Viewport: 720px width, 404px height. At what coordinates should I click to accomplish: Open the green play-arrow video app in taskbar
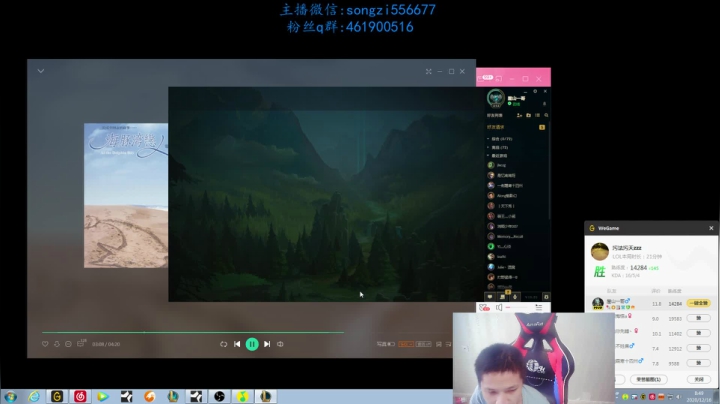tap(103, 396)
